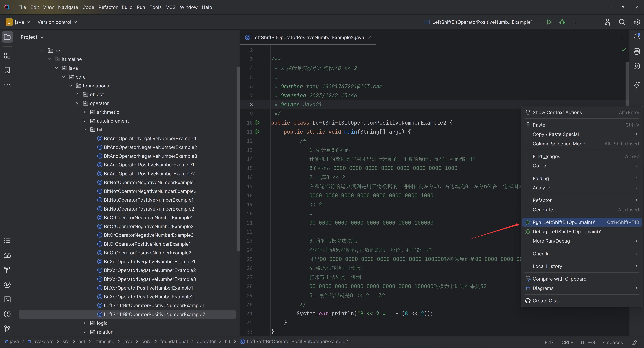Open IDE settings gear icon
This screenshot has height=348, width=644.
[636, 22]
